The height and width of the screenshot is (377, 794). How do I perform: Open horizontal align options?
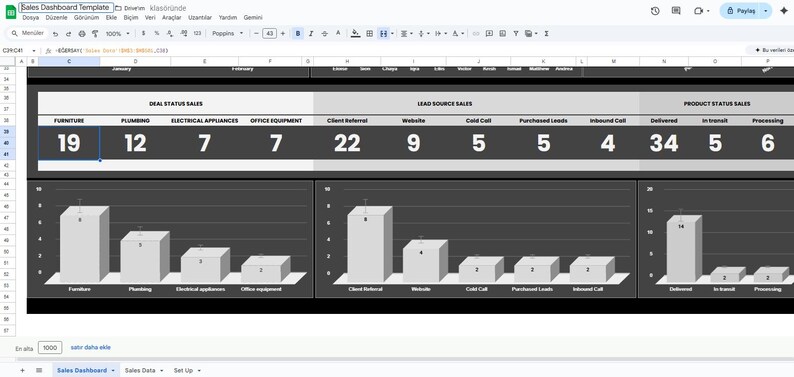[406, 33]
